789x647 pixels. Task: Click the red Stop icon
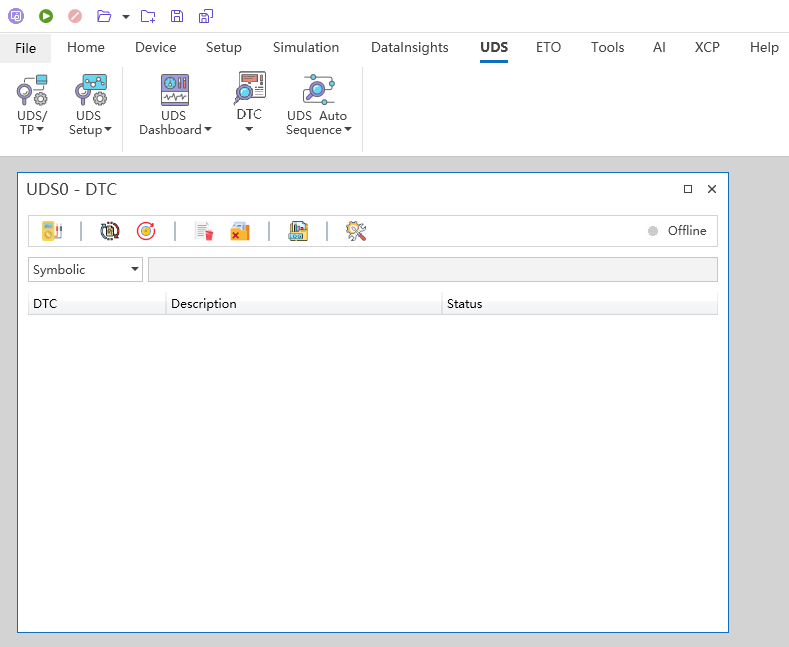[75, 16]
